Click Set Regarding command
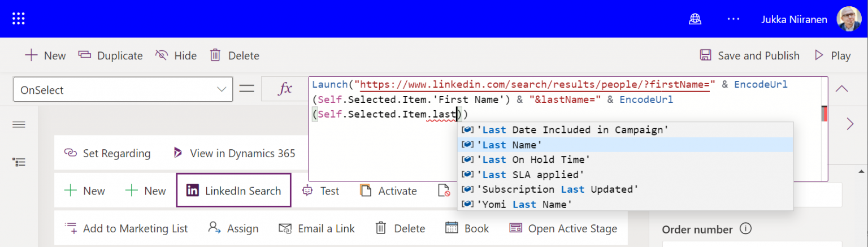 pos(107,153)
